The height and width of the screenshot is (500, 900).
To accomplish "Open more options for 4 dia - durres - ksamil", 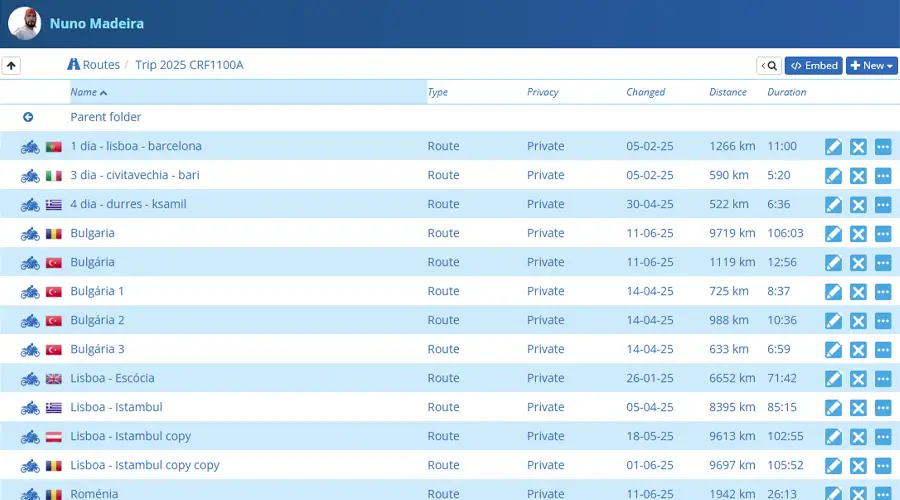I will click(883, 204).
